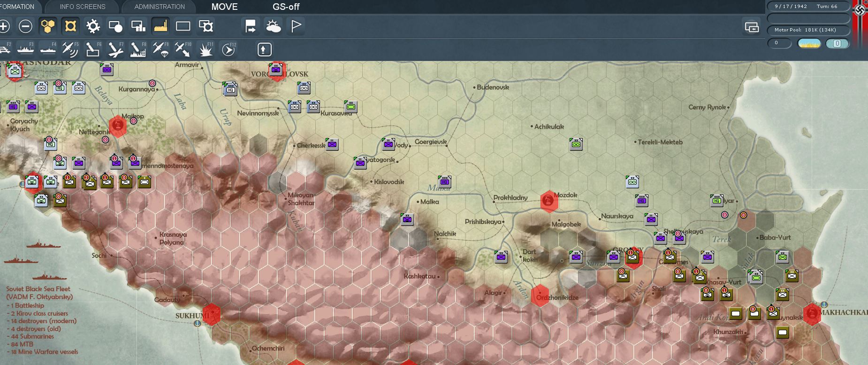Open the ADMINISTRATION tab
868x365 pixels.
(160, 7)
